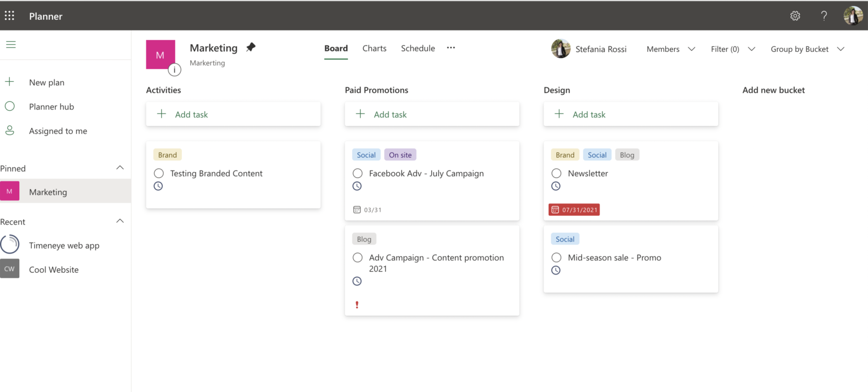This screenshot has width=868, height=392.
Task: Mark Facebook Adv - July Campaign complete
Action: click(x=357, y=173)
